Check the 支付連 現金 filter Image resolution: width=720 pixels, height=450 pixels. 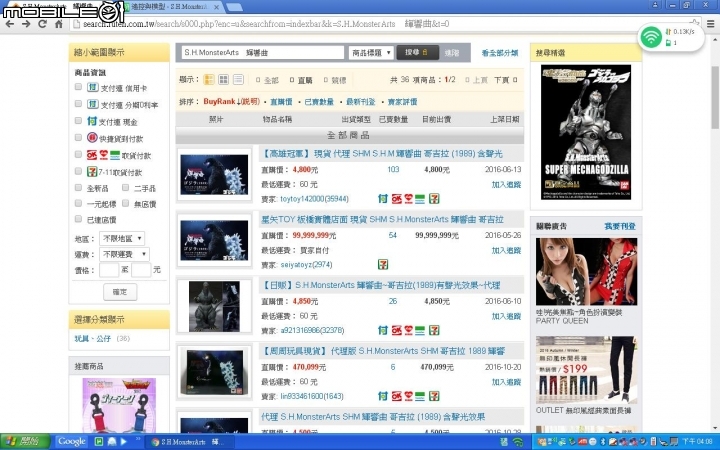tap(79, 121)
